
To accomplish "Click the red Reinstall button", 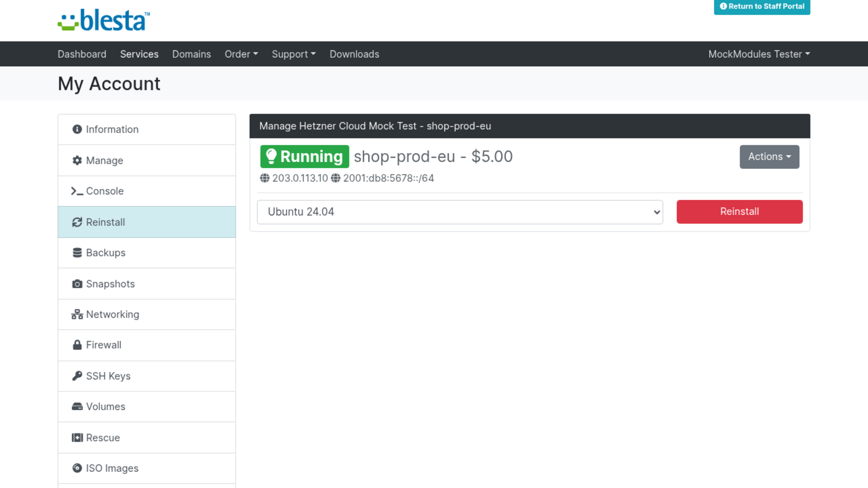I will point(740,212).
